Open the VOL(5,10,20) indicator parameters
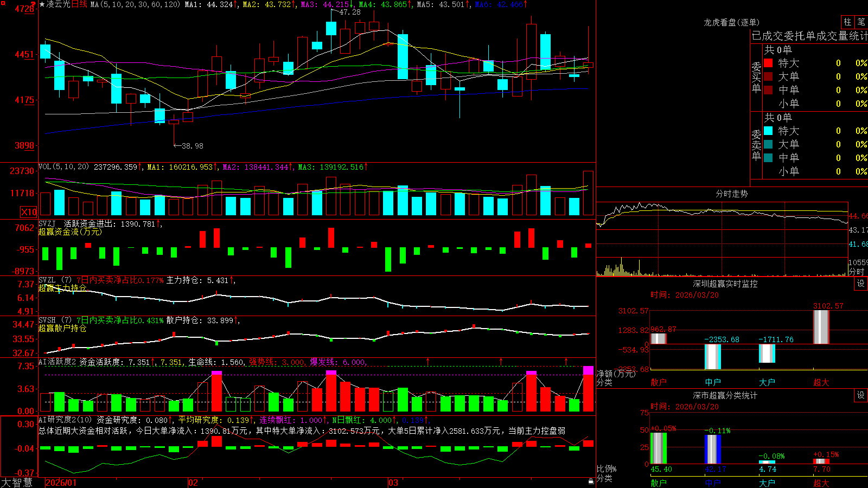Image resolution: width=868 pixels, height=488 pixels. click(x=63, y=167)
